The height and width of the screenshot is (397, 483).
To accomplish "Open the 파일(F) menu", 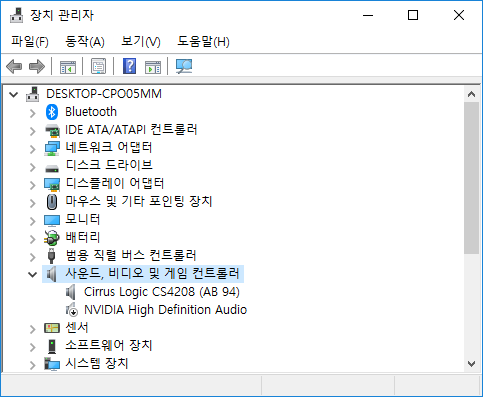I will point(30,42).
